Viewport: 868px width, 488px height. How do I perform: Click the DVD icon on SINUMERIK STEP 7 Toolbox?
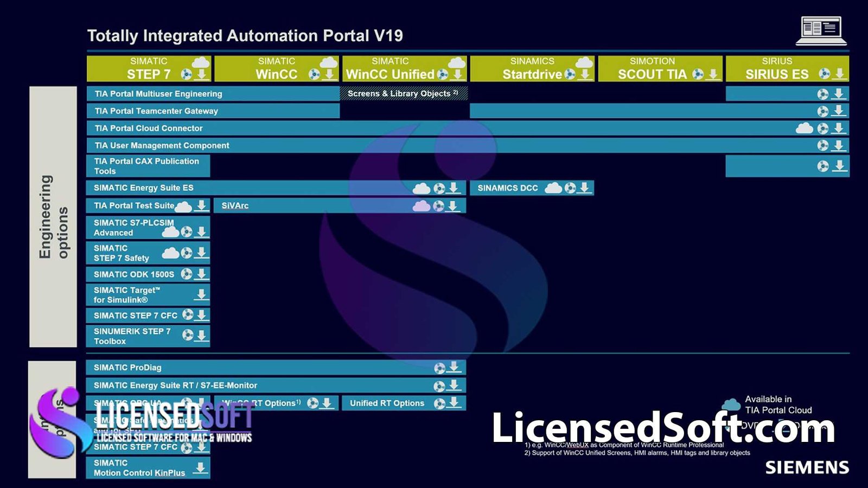tap(188, 335)
